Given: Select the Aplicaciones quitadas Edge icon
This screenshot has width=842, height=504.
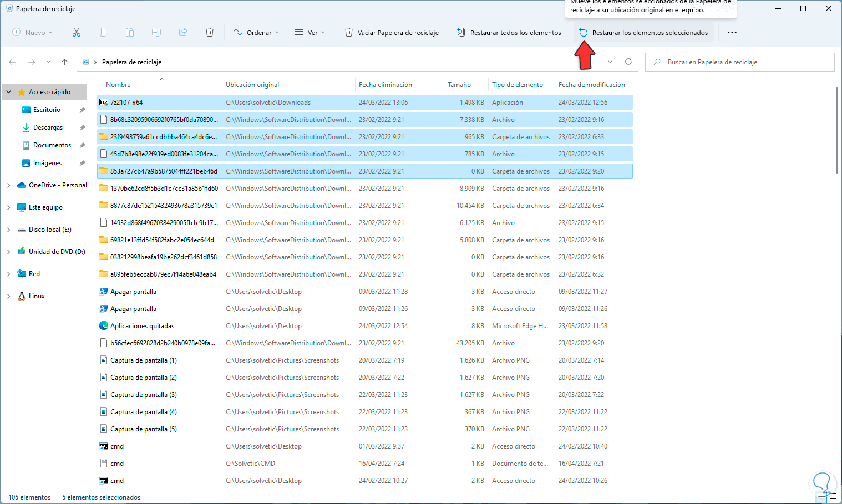Looking at the screenshot, I should pyautogui.click(x=103, y=326).
